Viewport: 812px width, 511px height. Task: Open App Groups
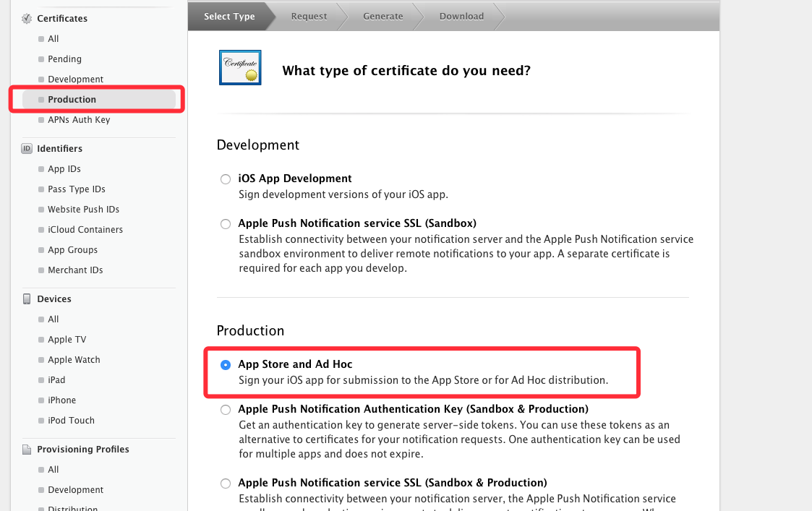click(72, 249)
